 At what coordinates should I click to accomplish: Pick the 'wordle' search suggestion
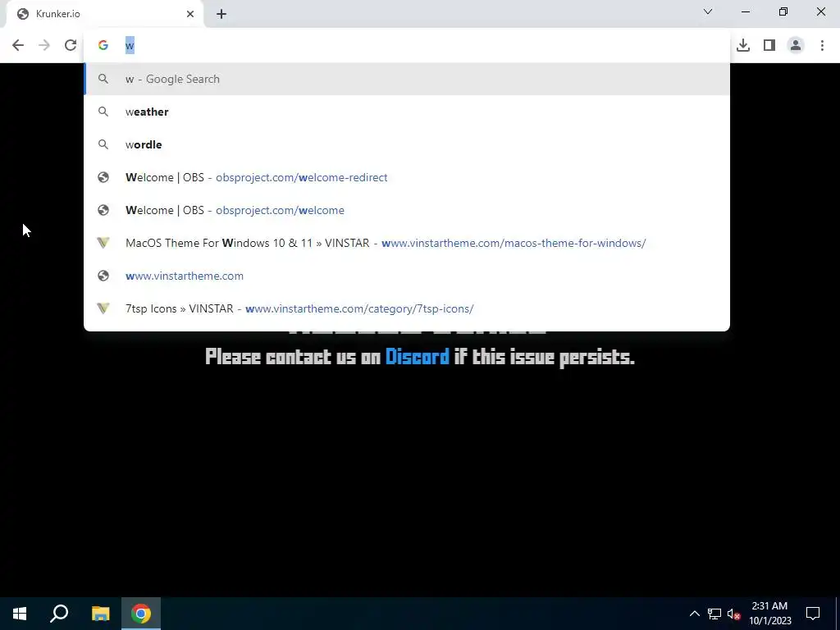(407, 144)
